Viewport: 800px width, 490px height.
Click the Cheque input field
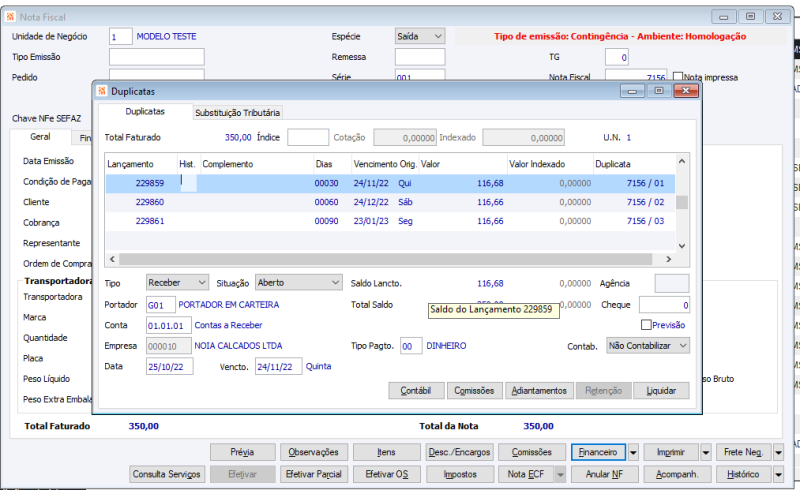[x=664, y=305]
